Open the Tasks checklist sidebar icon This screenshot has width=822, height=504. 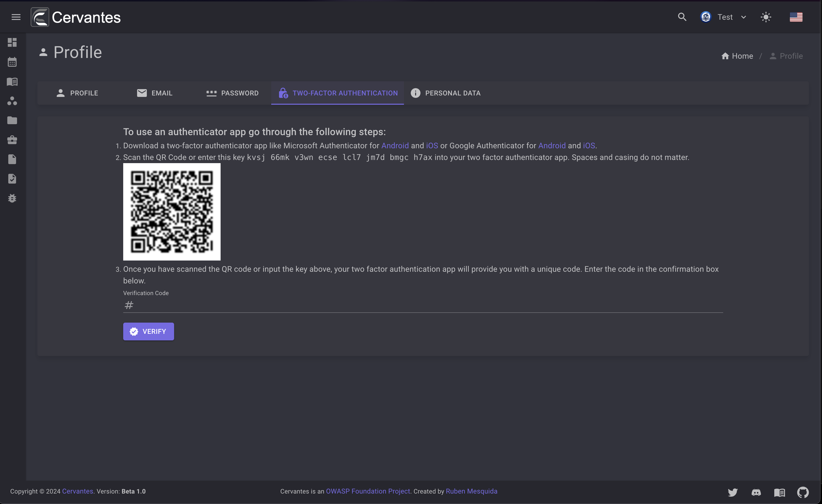12,179
